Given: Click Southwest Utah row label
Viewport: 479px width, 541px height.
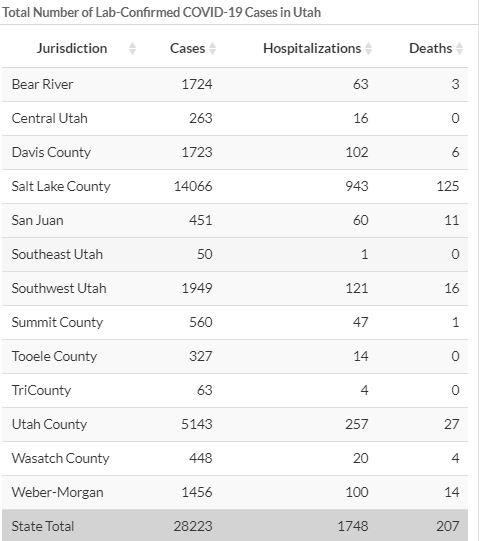Looking at the screenshot, I should click(59, 288).
